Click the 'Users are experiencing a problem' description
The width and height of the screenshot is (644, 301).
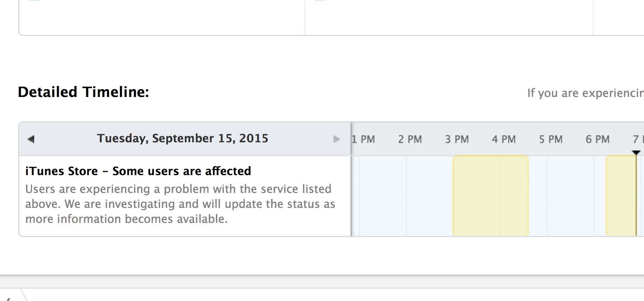tap(180, 204)
